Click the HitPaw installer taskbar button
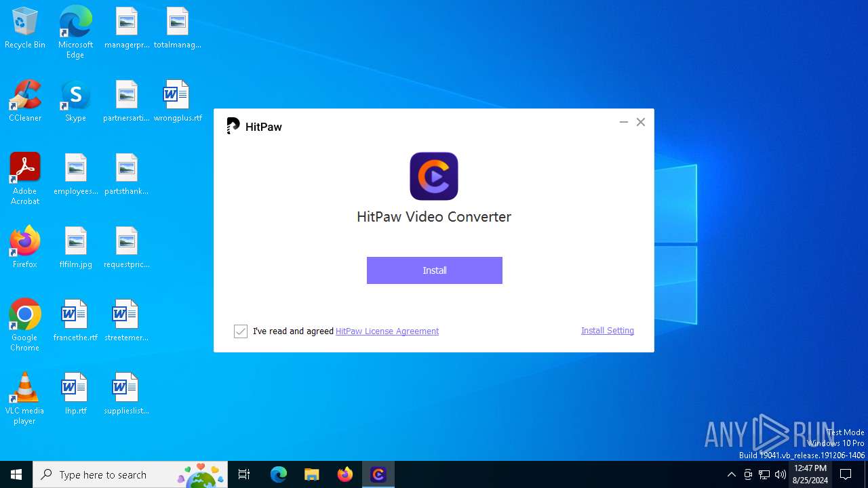This screenshot has width=868, height=488. (378, 474)
